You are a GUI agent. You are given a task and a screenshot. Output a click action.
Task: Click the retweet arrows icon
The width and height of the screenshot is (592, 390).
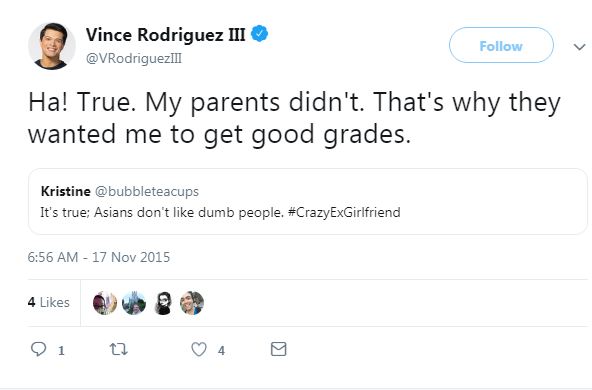tap(119, 349)
